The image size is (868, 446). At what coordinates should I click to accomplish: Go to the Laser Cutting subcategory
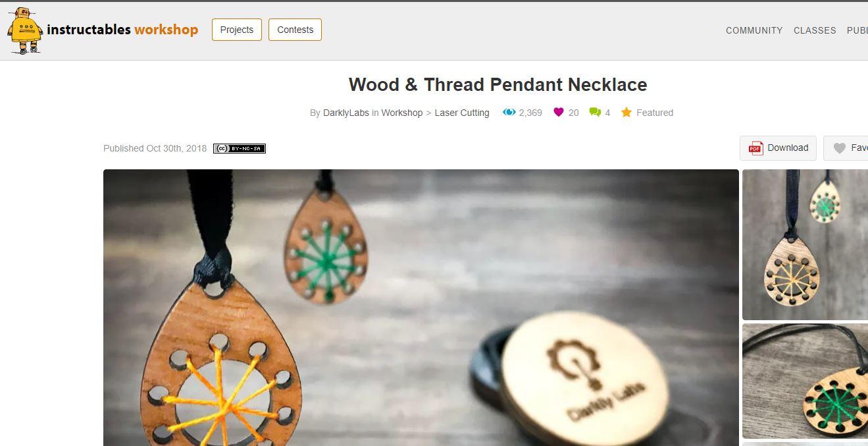[x=462, y=113]
